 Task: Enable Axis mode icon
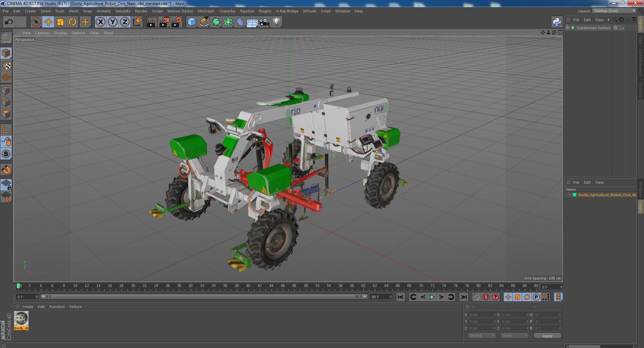(6, 130)
